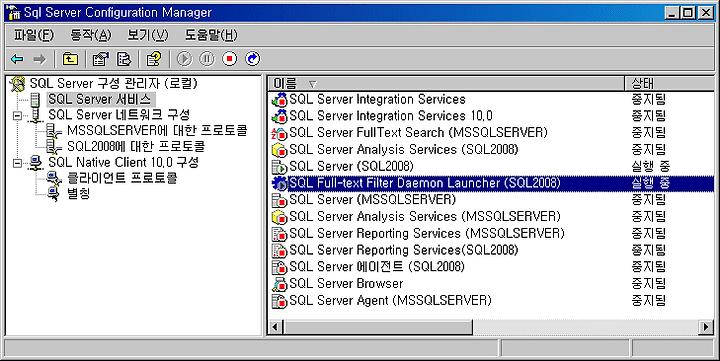Select SQL Server Browser row
Screen dimensions: 720x361
[x=492, y=283]
